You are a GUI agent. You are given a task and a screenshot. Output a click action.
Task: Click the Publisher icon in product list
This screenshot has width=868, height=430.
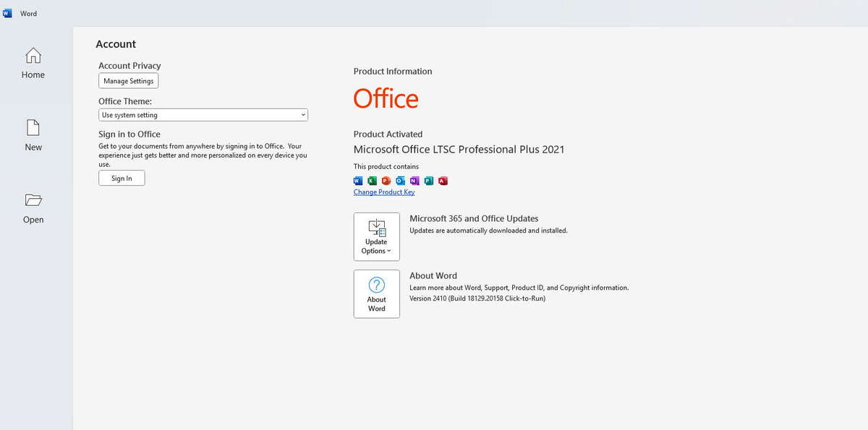click(x=429, y=181)
